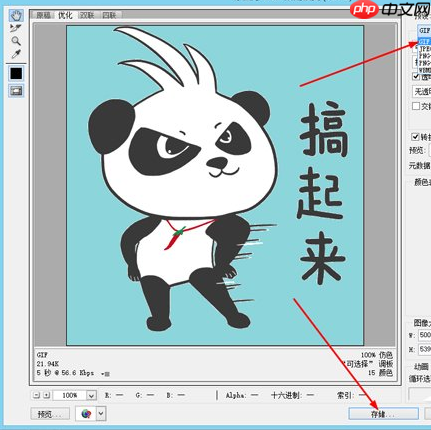
Task: Switch to the 四联 tab
Action: coord(109,15)
